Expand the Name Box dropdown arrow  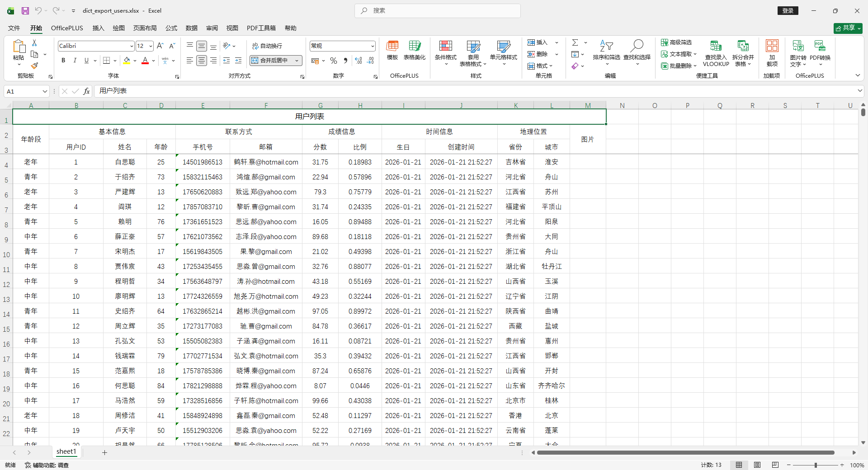point(45,91)
